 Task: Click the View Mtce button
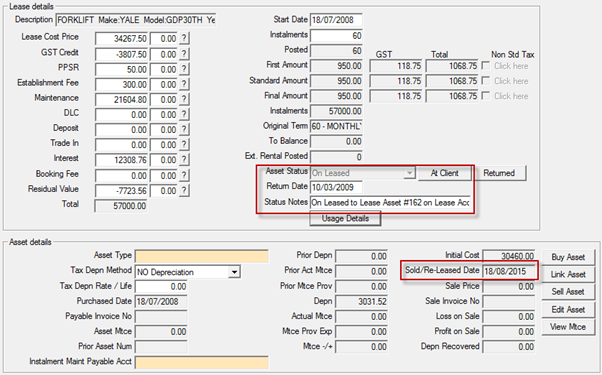568,327
